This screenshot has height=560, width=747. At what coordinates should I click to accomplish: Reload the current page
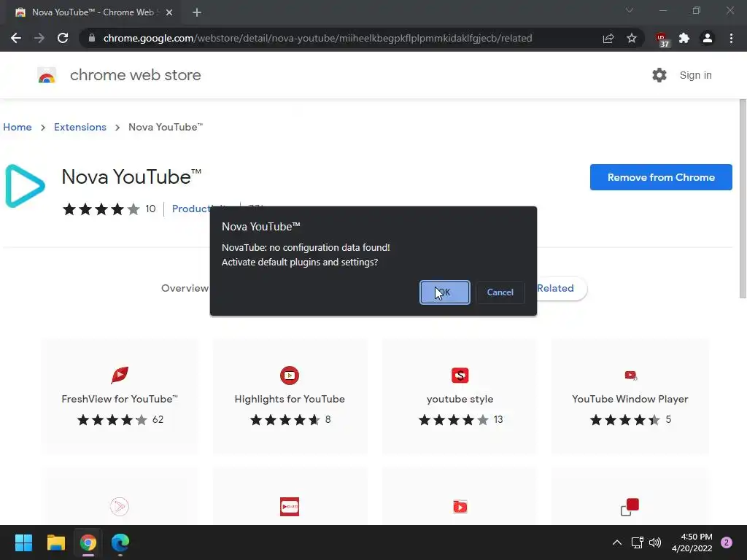tap(63, 38)
